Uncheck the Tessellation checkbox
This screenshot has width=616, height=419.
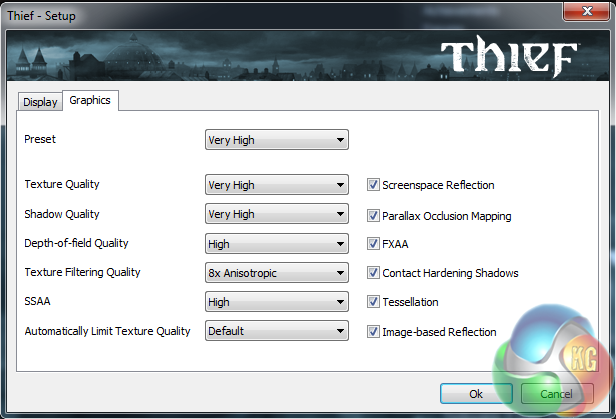point(373,302)
